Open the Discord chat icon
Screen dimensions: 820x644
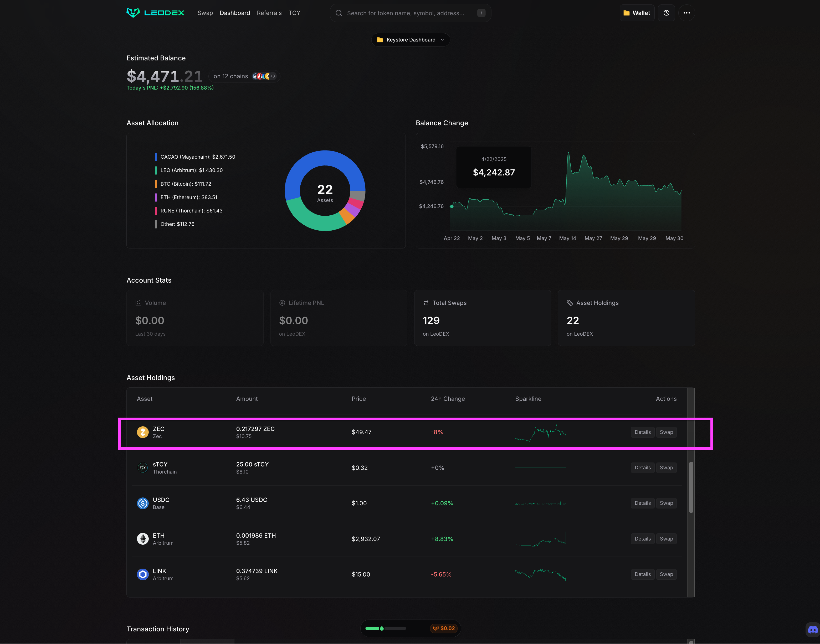click(x=812, y=630)
